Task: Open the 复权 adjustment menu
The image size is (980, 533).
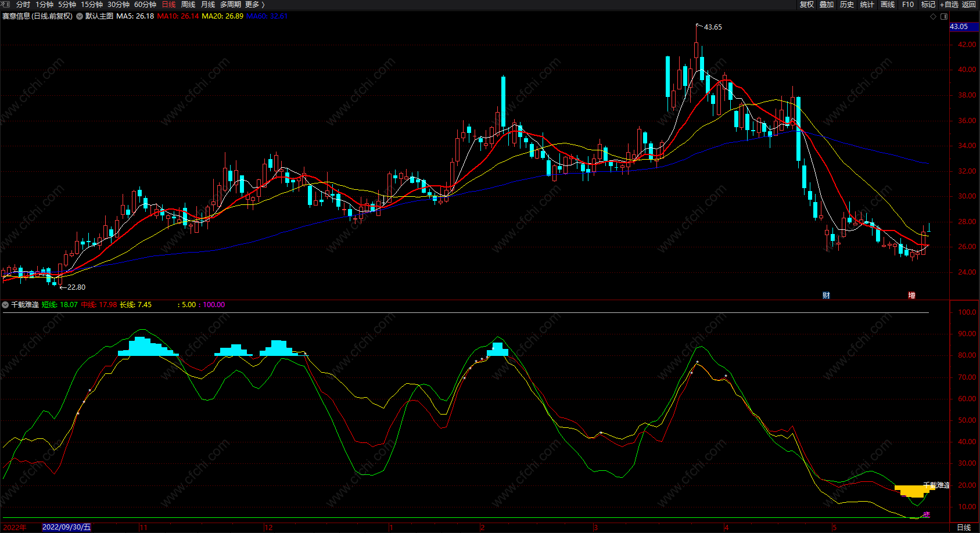Action: pos(807,5)
